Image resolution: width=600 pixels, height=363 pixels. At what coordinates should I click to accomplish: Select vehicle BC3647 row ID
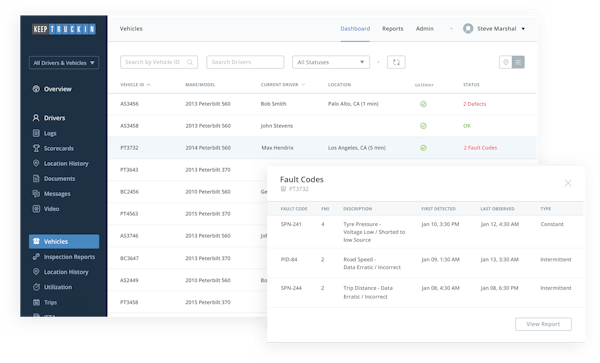(129, 258)
